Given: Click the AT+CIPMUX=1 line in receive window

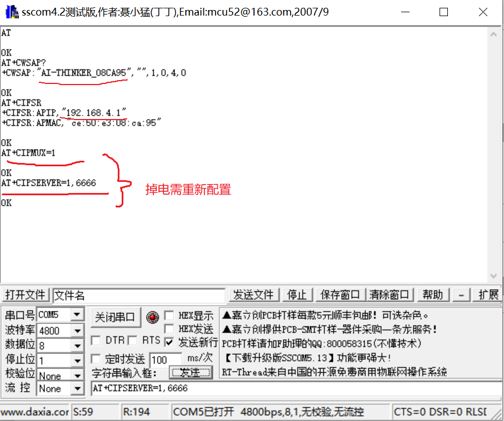Looking at the screenshot, I should tap(28, 152).
